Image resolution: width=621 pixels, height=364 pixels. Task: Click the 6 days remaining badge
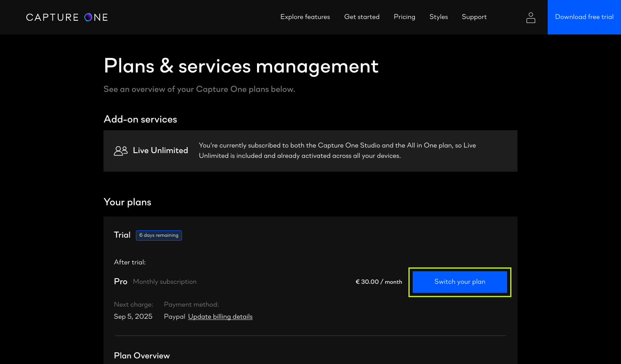coord(159,235)
